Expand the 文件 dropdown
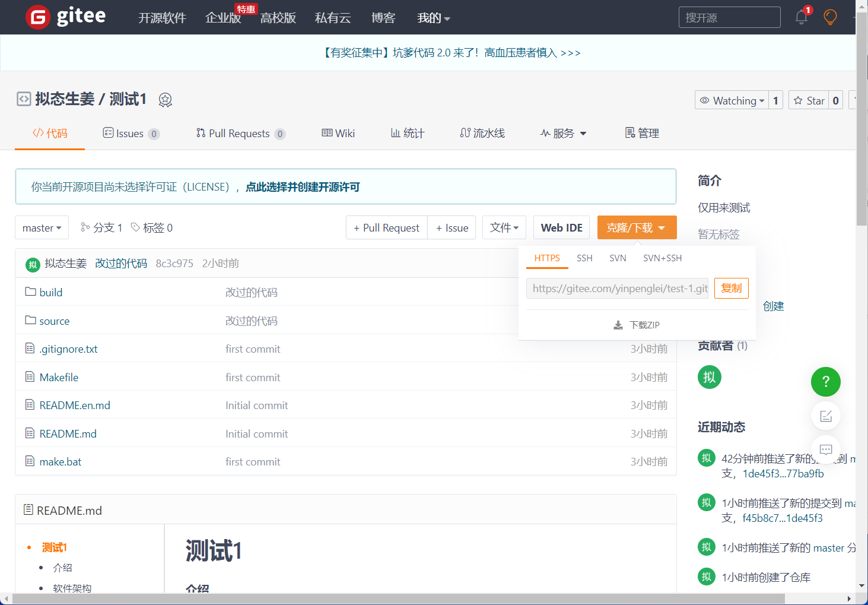The image size is (868, 605). coord(504,227)
